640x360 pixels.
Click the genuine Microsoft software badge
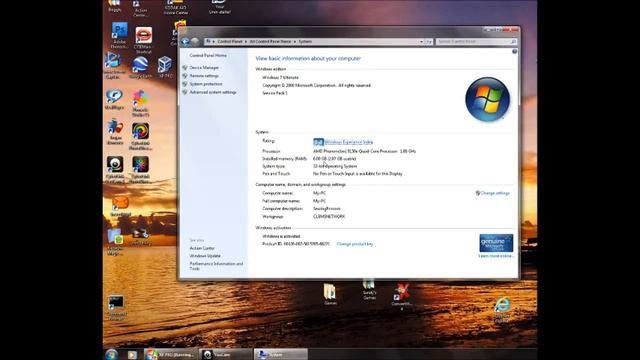click(496, 243)
